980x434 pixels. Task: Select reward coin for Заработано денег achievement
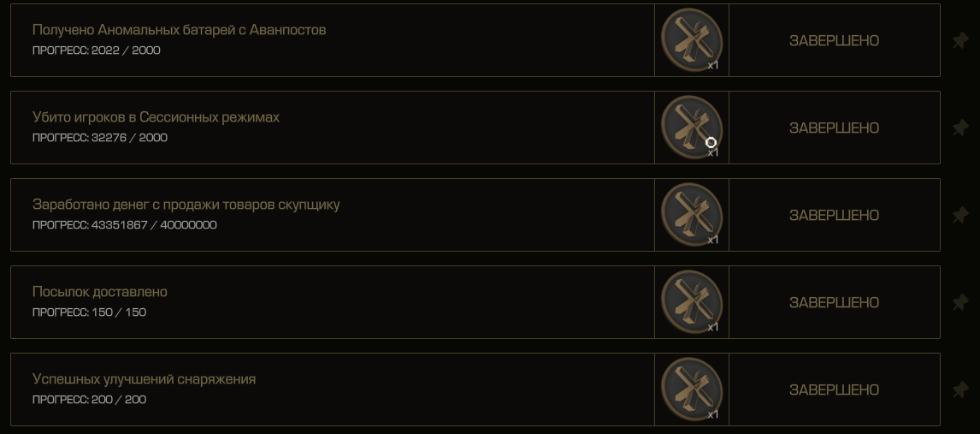691,215
